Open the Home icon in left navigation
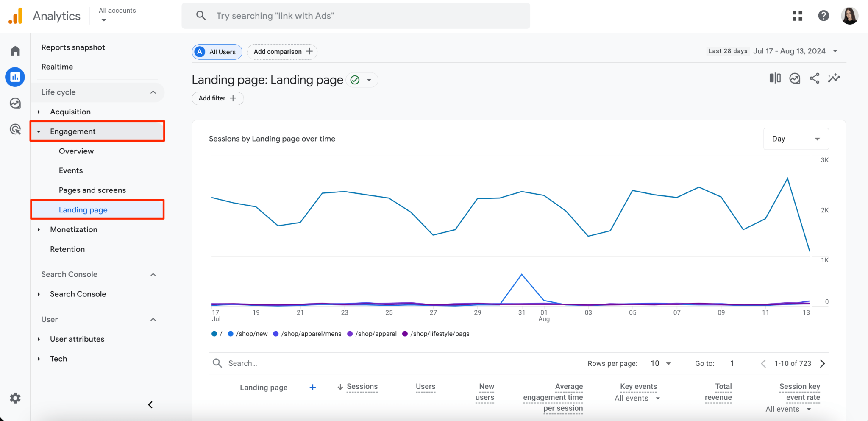 click(15, 50)
